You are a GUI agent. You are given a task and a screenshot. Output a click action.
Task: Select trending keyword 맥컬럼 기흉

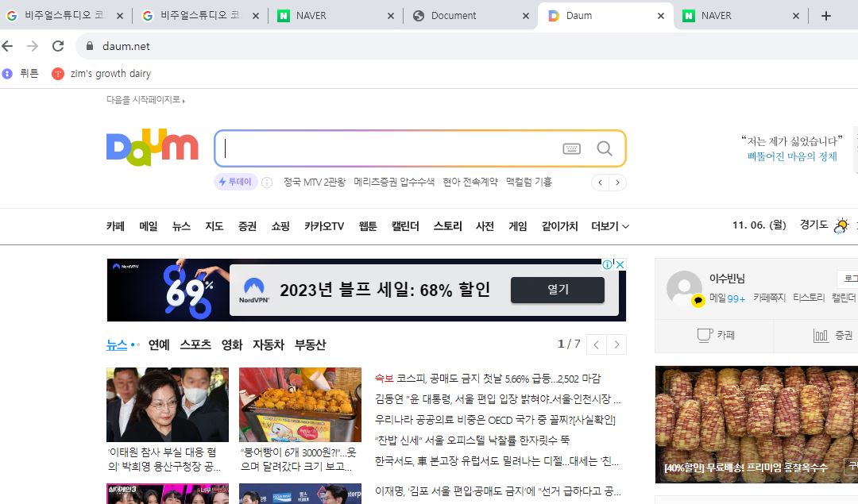click(528, 182)
